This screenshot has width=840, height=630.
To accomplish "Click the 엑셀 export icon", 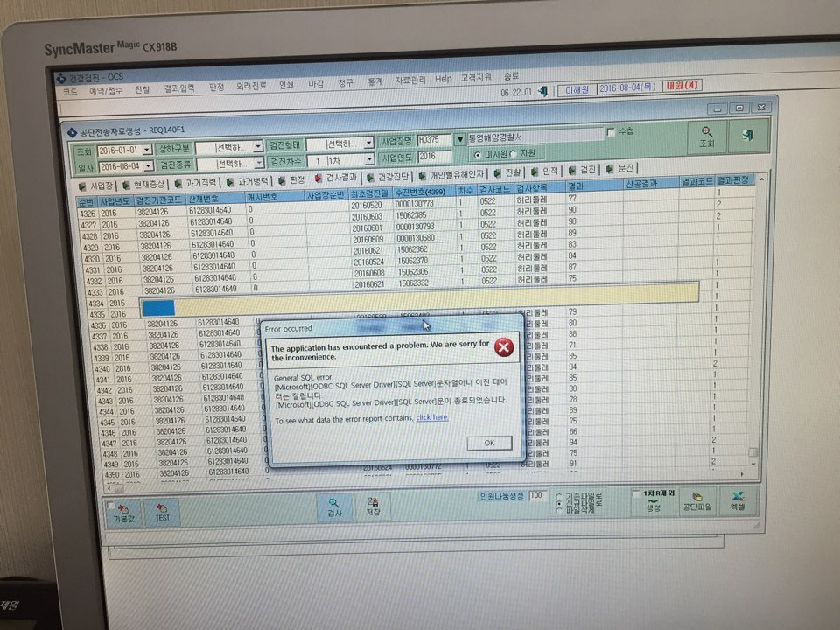I will (x=738, y=497).
